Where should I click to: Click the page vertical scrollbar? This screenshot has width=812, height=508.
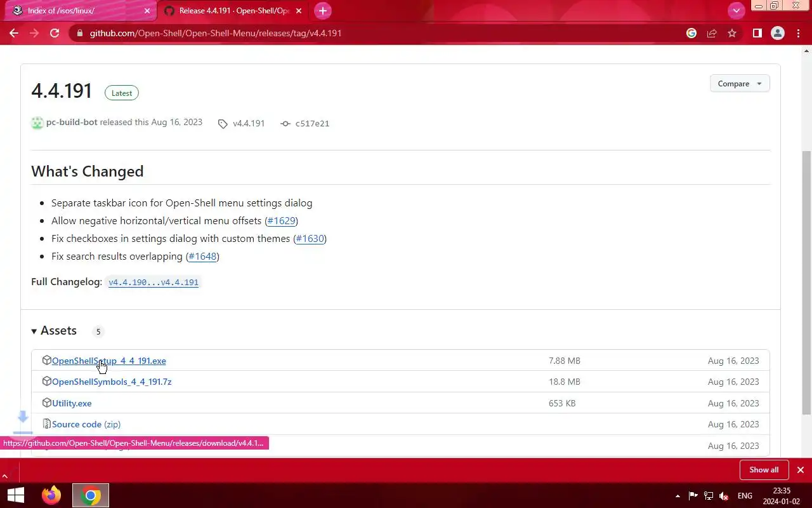(x=806, y=283)
